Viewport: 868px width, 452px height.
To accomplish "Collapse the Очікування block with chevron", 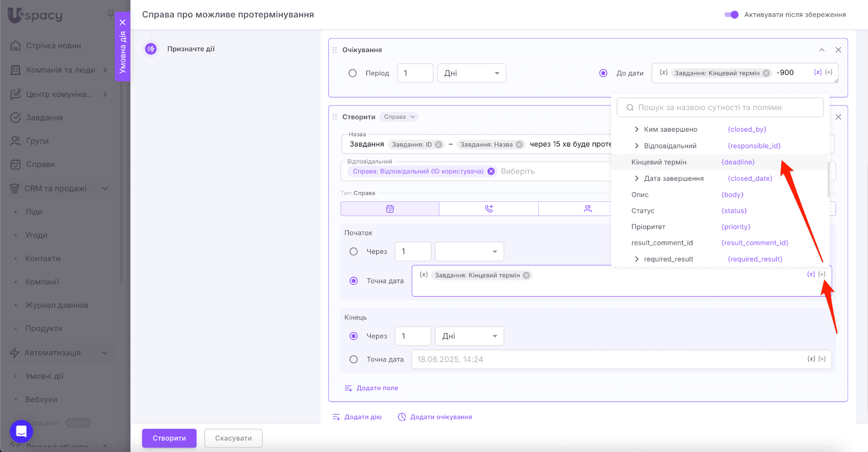I will pyautogui.click(x=822, y=50).
